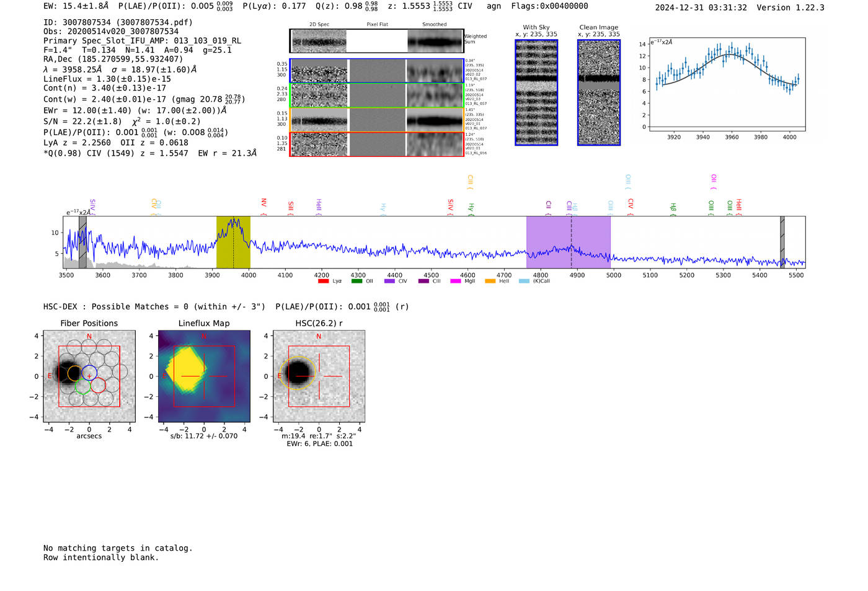868x591 pixels.
Task: Click the gray hatched band near 5460Å
Action: [x=782, y=242]
